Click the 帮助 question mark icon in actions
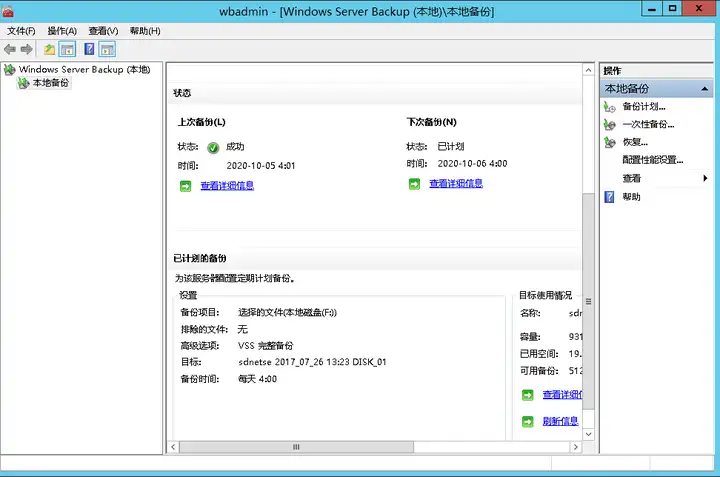The image size is (720, 477). [609, 197]
